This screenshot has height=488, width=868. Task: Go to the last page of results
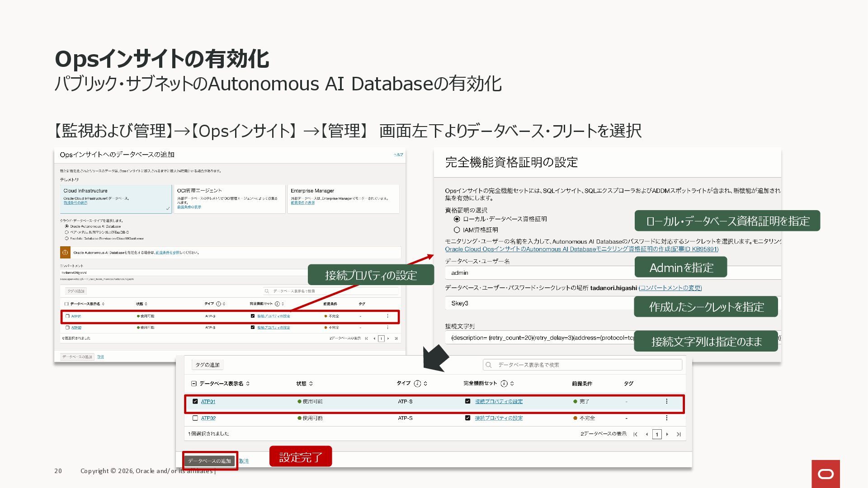679,434
